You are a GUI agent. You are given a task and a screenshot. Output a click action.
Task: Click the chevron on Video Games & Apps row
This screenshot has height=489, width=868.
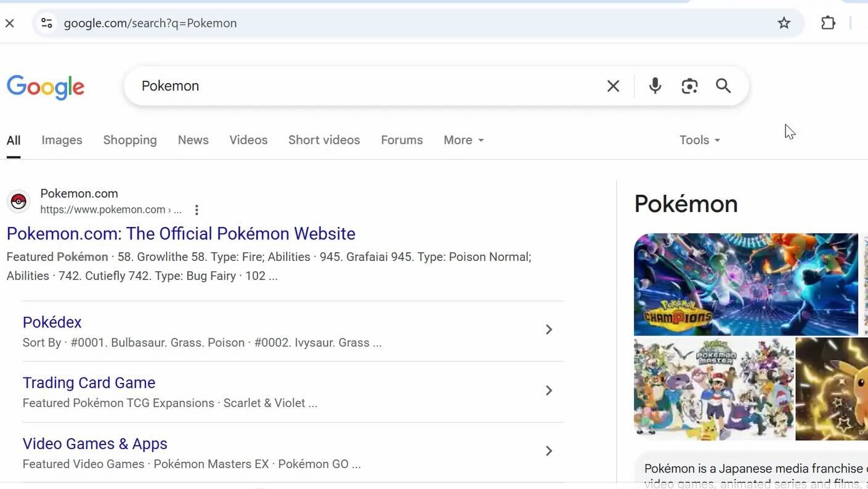(x=548, y=451)
